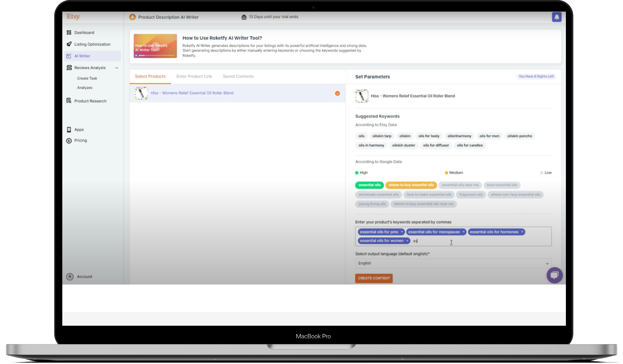The height and width of the screenshot is (364, 623).
Task: Add the oils in harmony keyword chip
Action: click(371, 145)
